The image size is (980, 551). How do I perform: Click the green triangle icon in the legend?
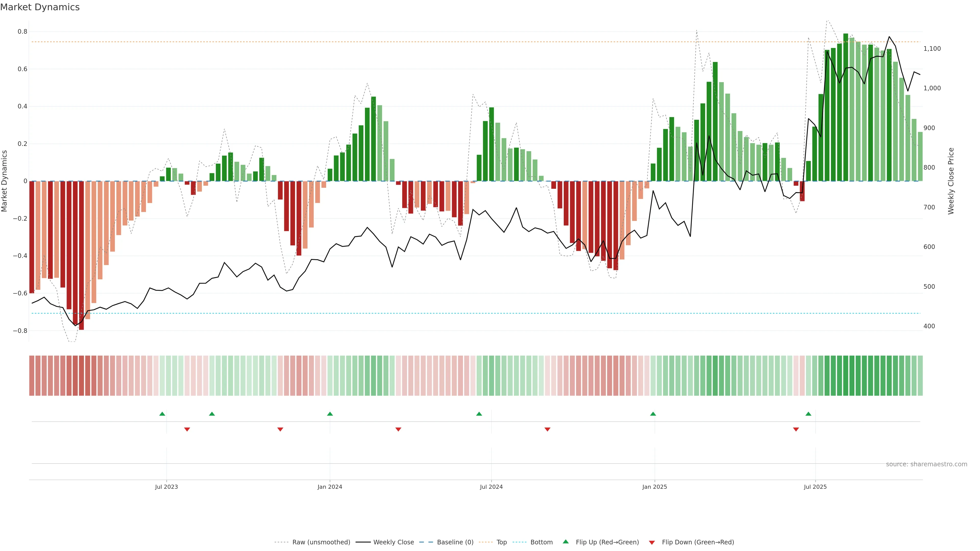566,542
